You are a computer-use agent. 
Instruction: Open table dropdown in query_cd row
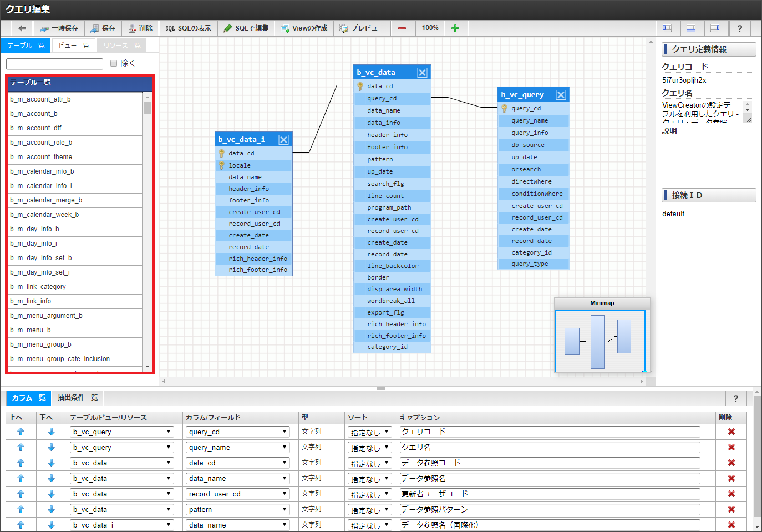pyautogui.click(x=122, y=432)
